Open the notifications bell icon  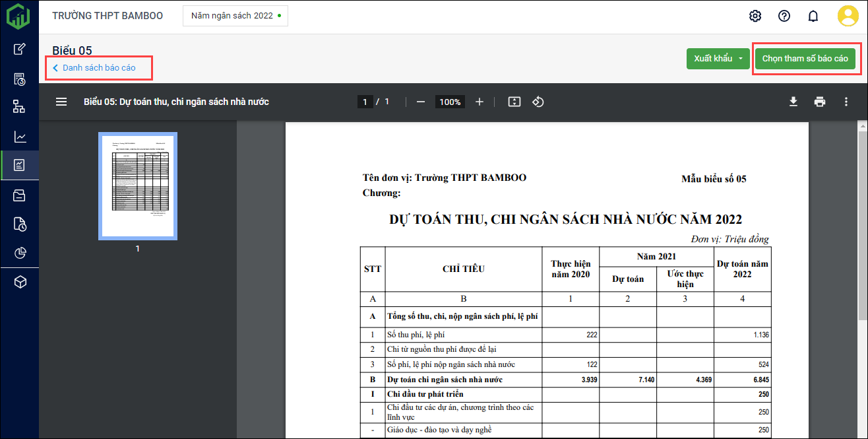(813, 16)
